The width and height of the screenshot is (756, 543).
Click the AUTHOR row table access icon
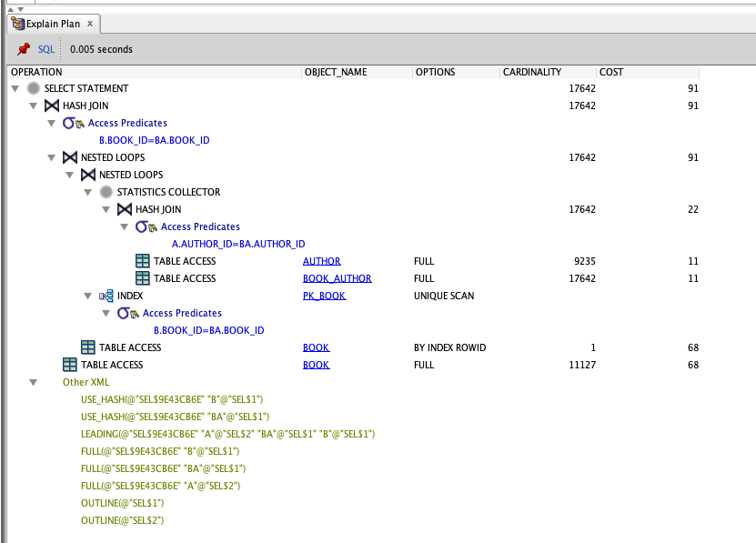click(143, 262)
